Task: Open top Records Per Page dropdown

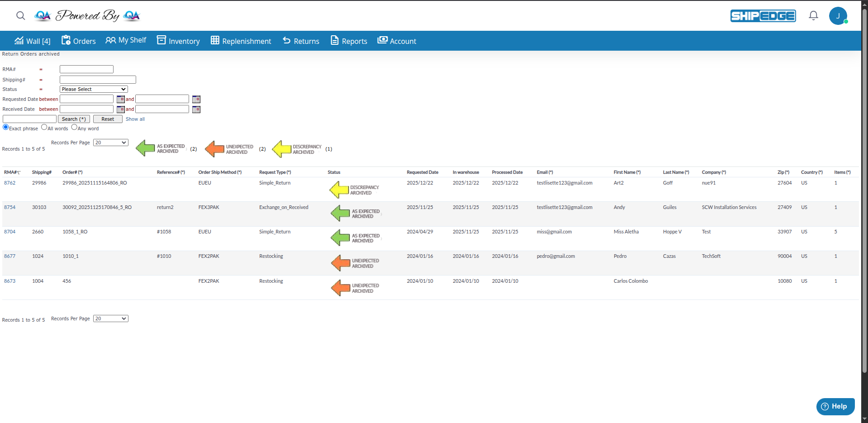Action: pyautogui.click(x=110, y=143)
